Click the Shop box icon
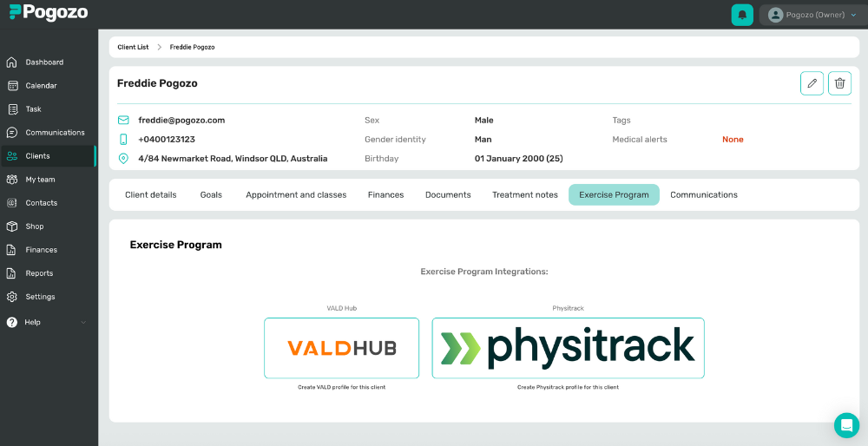The image size is (868, 446). [11, 226]
